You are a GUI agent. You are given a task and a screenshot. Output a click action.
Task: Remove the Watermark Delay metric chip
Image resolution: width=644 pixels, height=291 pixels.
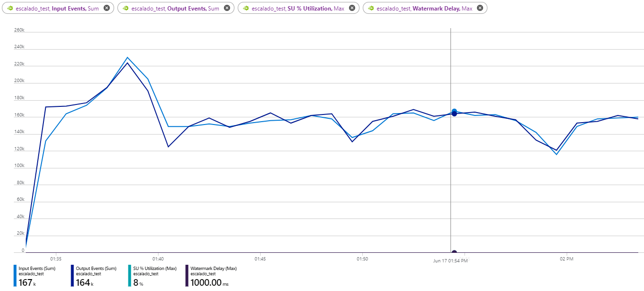(480, 8)
